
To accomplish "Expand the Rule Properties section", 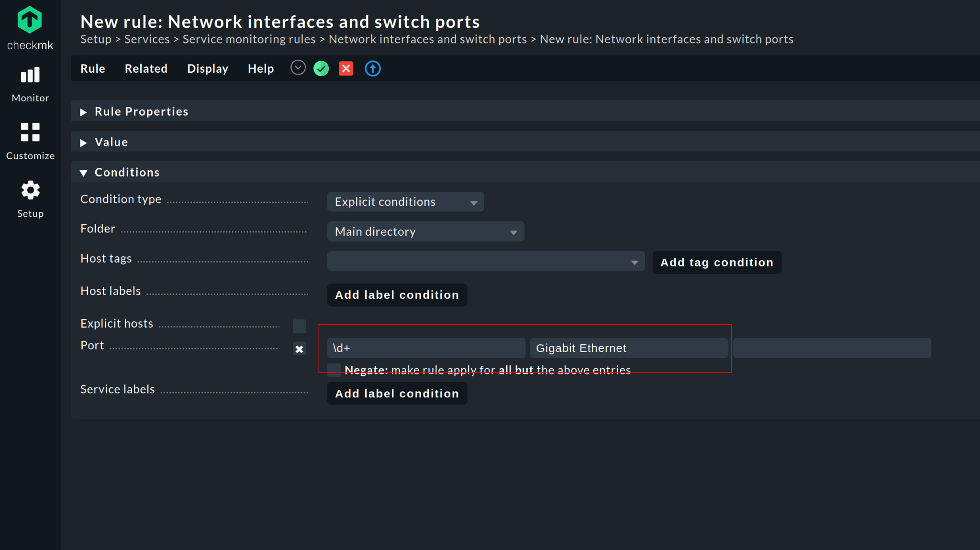I will [141, 111].
